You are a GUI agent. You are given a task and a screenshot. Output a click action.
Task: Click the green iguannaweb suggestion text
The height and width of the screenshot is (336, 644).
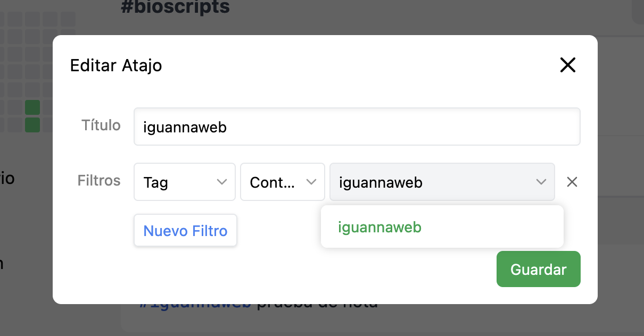tap(379, 227)
